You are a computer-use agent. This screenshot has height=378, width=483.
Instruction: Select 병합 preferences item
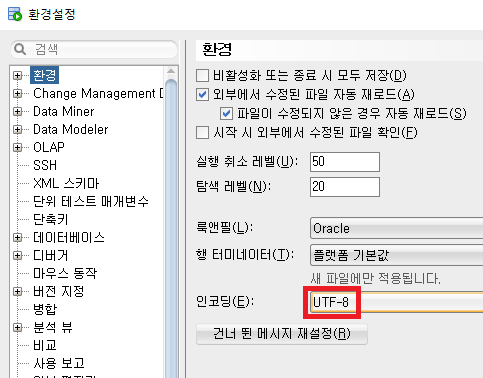click(x=45, y=309)
